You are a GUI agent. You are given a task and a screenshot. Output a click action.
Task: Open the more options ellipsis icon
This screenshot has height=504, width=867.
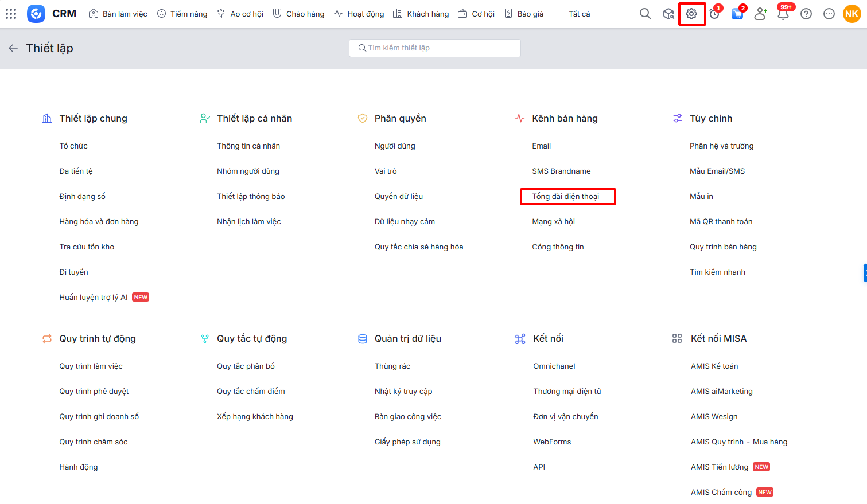[x=829, y=14]
